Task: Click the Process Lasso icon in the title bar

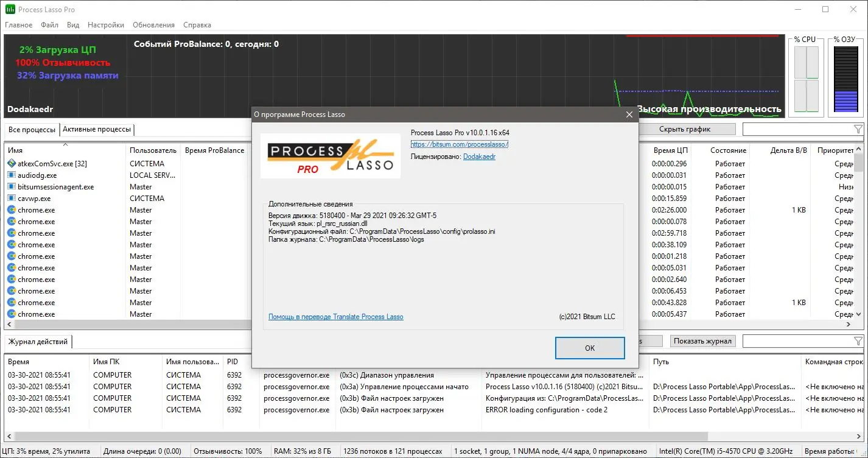Action: coord(10,10)
